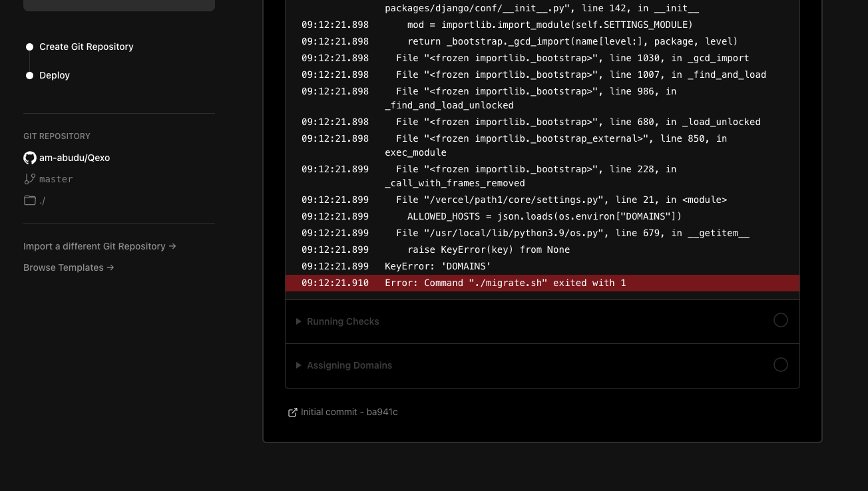Select the core/settings.py line 21 log entry
This screenshot has width=868, height=491.
(561, 200)
